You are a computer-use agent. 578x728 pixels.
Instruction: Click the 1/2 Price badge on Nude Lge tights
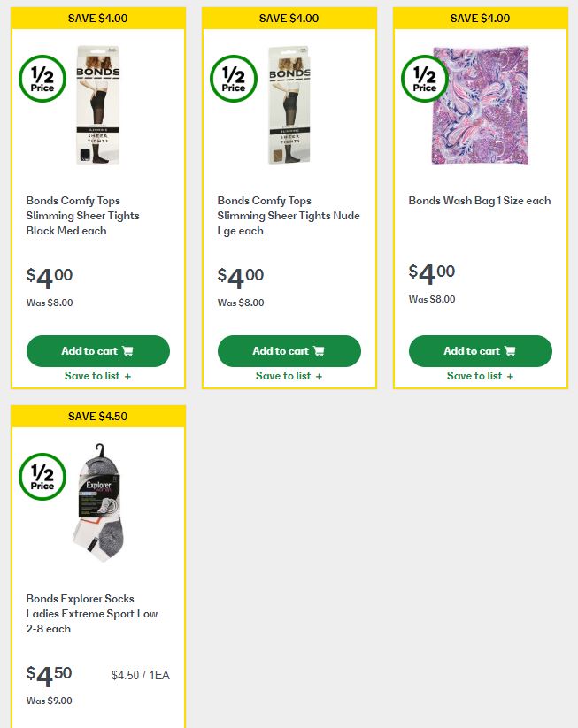[233, 78]
